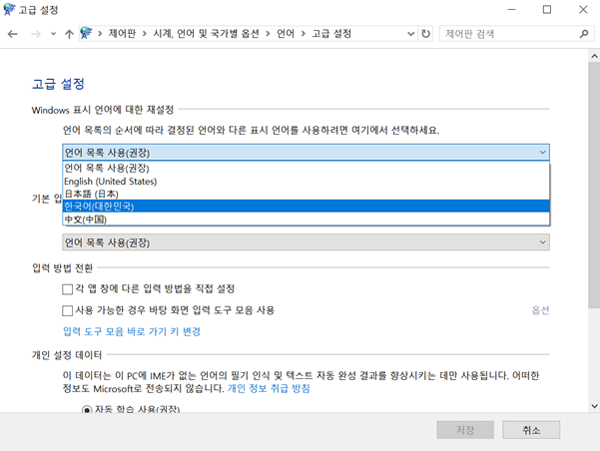Select English (United States) option
The height and width of the screenshot is (451, 600).
point(306,181)
